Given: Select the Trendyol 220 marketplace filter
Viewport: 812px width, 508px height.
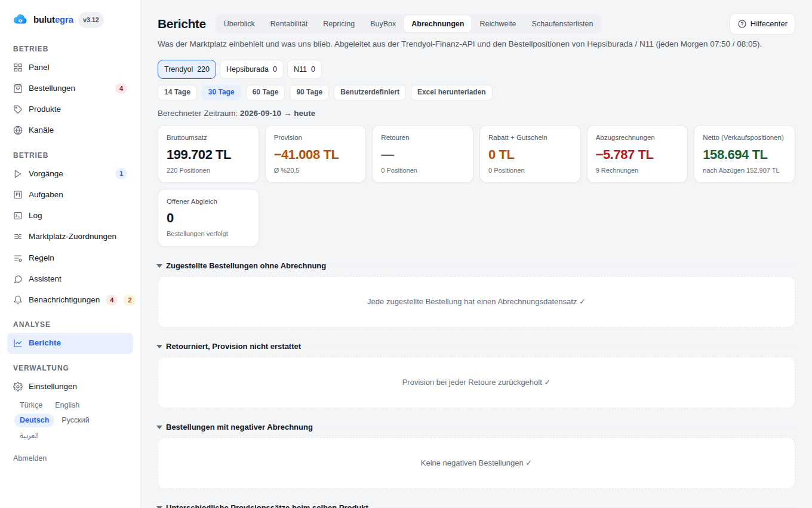Looking at the screenshot, I should 187,69.
